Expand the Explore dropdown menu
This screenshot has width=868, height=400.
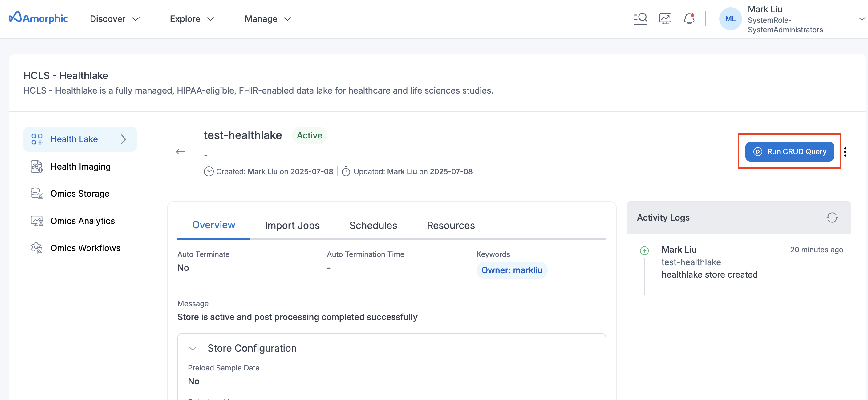click(x=192, y=19)
